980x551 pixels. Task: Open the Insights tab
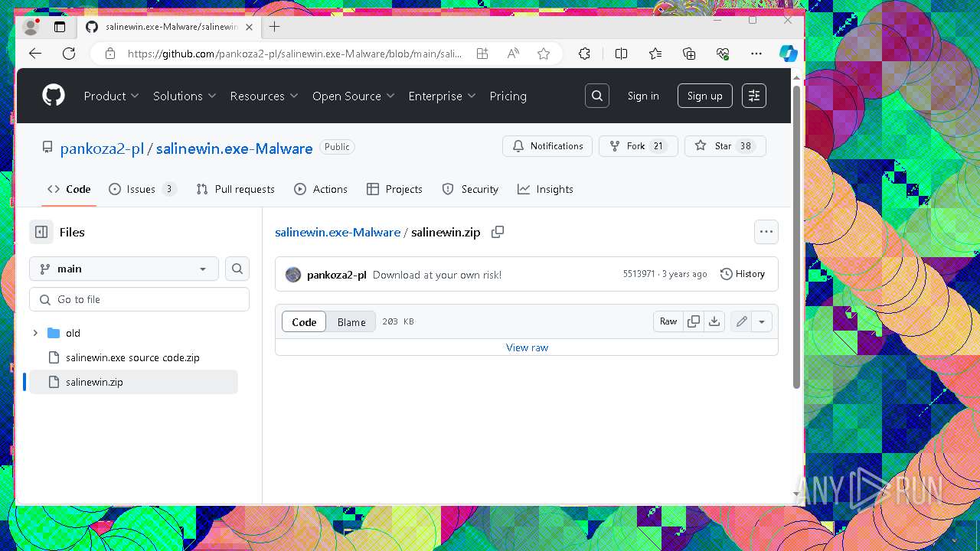click(545, 189)
